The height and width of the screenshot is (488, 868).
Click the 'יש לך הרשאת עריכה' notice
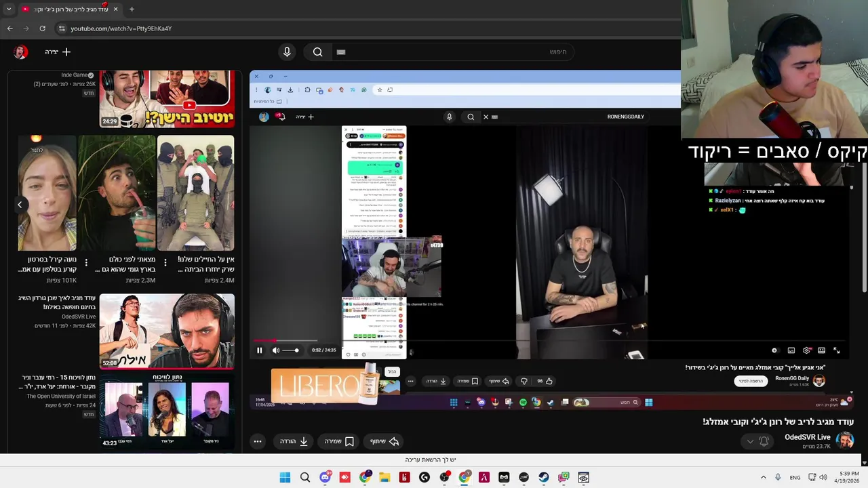(x=431, y=460)
